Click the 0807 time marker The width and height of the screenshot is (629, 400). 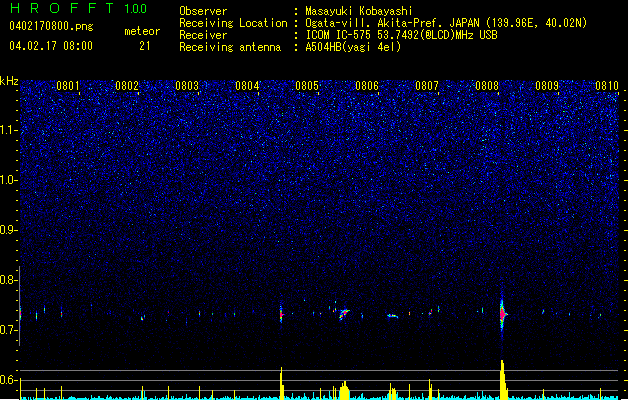[x=427, y=86]
